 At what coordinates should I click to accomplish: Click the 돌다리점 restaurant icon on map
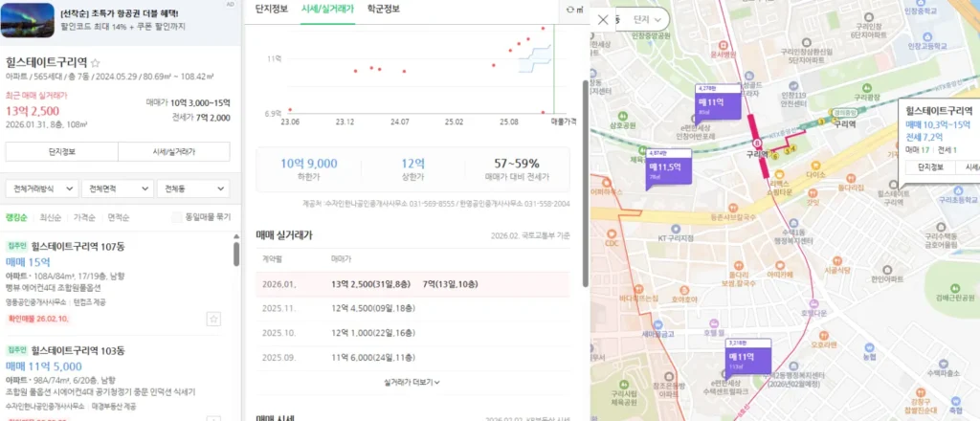click(850, 177)
